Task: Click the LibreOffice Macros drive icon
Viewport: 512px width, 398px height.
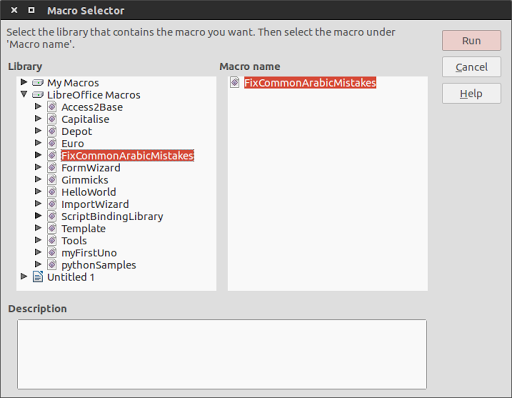Action: pos(38,95)
